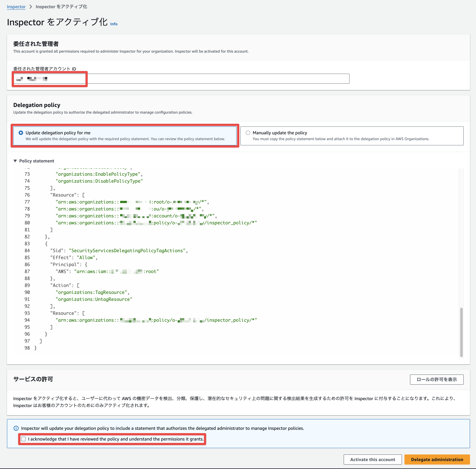Viewport: 476px width, 469px height.
Task: Click the Inspector をアクティブ化 breadcrumb item
Action: click(61, 7)
